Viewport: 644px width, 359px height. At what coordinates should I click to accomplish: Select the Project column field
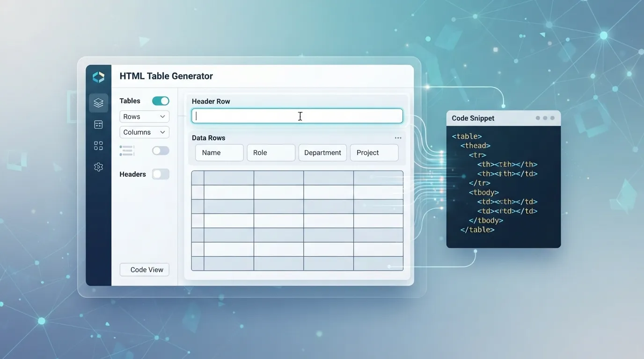coord(374,153)
